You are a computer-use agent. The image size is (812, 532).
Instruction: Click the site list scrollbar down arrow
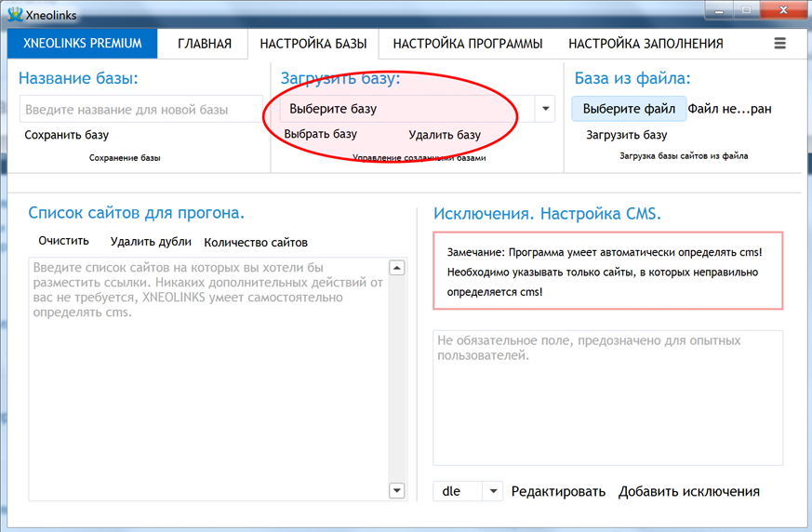pyautogui.click(x=396, y=490)
